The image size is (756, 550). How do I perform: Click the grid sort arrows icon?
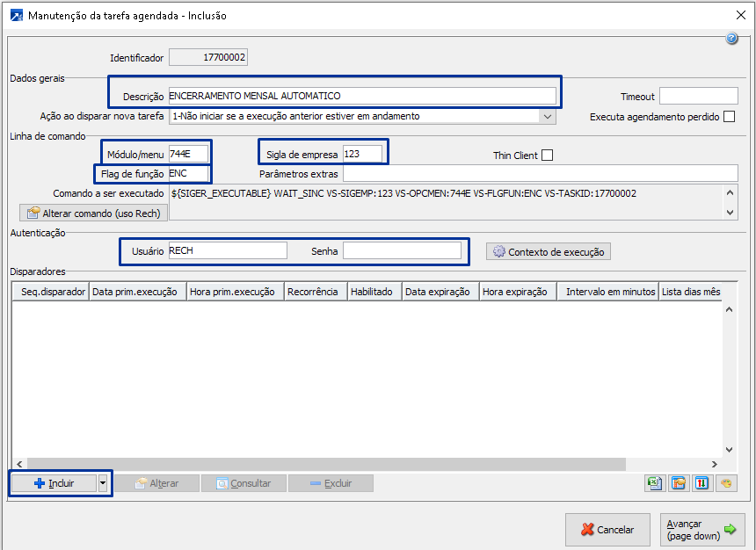click(x=702, y=483)
